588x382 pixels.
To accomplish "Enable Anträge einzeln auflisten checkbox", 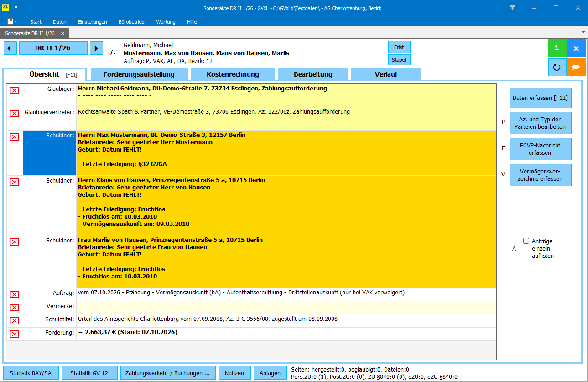I will coord(526,241).
